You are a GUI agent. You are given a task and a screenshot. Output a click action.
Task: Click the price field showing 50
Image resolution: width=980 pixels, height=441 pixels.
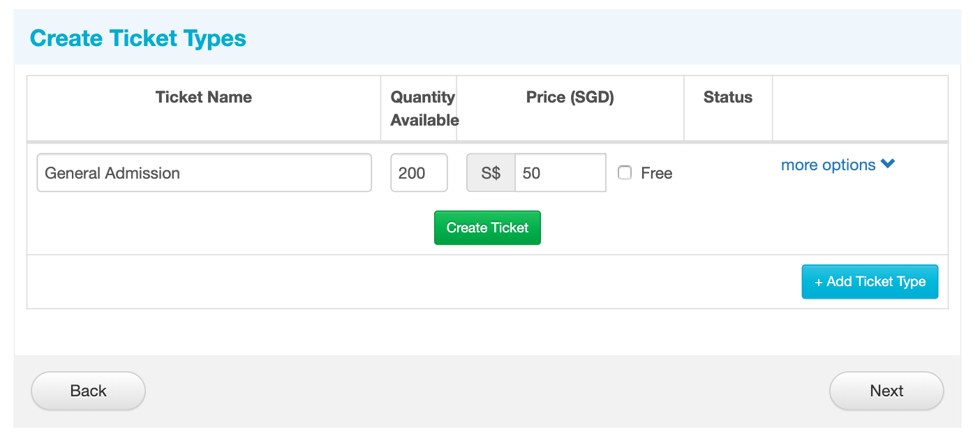tap(560, 173)
